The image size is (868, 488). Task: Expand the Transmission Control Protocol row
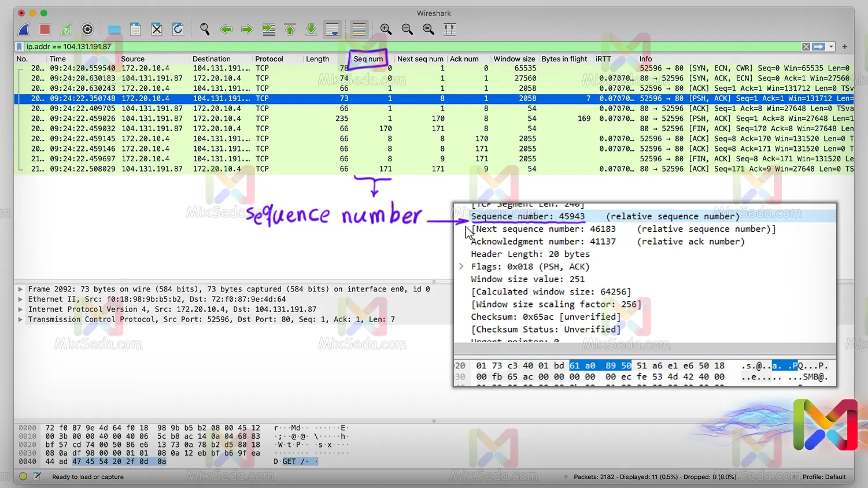tap(21, 319)
